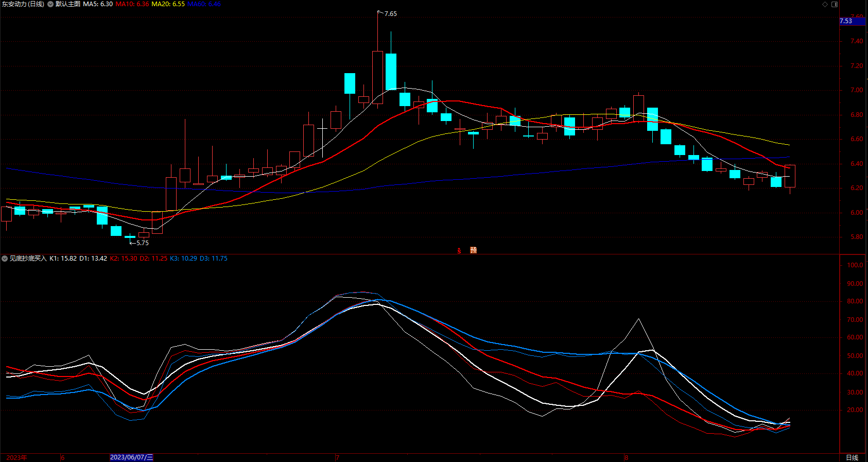Screen dimensions: 868x462
Task: Click the 东安动力 (日线) title
Action: [x=23, y=4]
